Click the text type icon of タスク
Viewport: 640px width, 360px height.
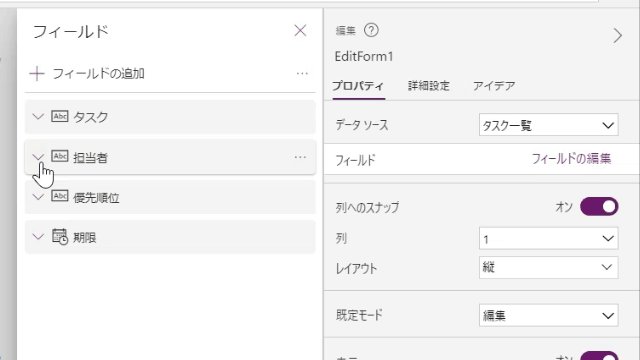60,116
